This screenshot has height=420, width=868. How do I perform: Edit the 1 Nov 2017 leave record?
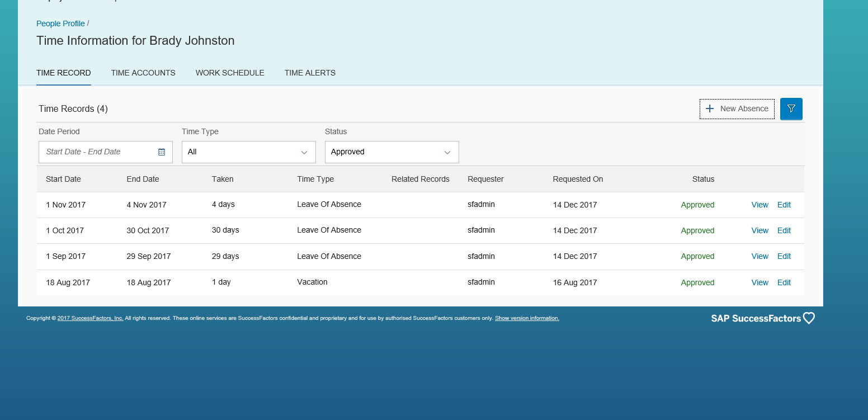pos(784,205)
